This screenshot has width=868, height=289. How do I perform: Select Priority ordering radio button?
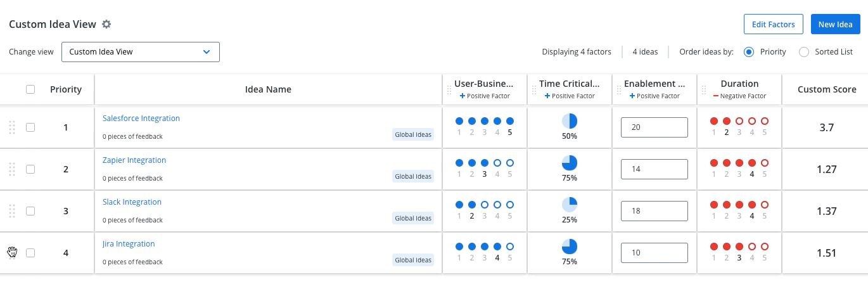coord(748,52)
